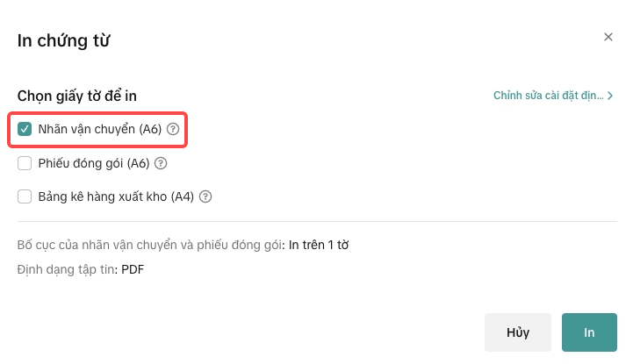Click the PDF file format value
Viewport: 633px width, 364px height.
pos(133,269)
